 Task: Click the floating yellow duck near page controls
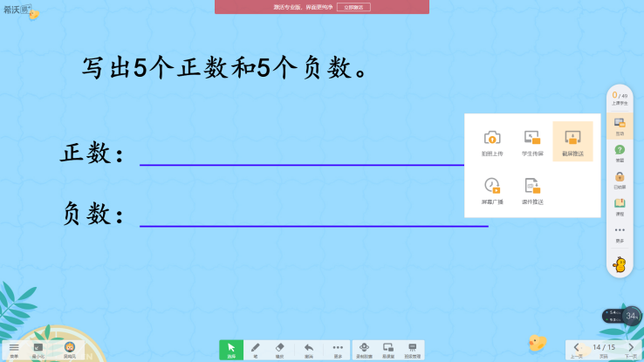click(538, 342)
